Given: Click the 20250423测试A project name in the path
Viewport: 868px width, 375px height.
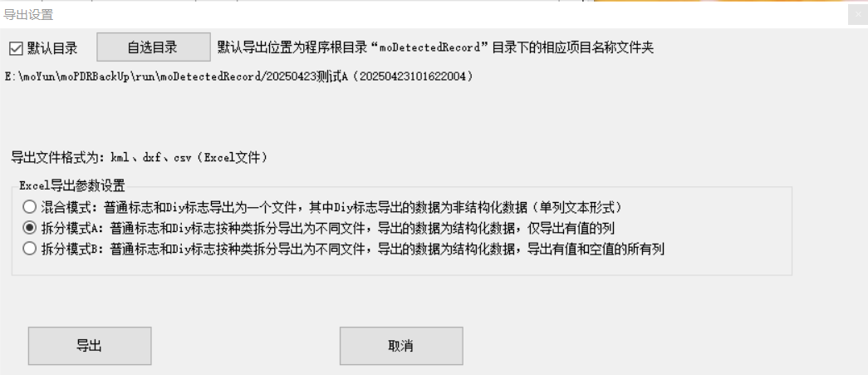Looking at the screenshot, I should coord(306,77).
